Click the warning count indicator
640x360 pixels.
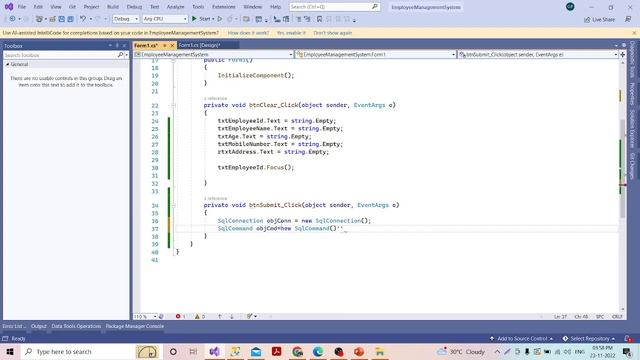coord(200,316)
